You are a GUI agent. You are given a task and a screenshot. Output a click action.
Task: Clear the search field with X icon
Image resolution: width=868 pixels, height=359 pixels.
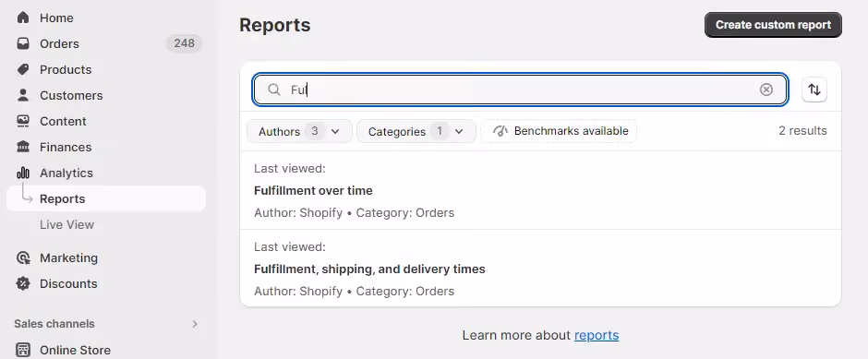tap(766, 90)
